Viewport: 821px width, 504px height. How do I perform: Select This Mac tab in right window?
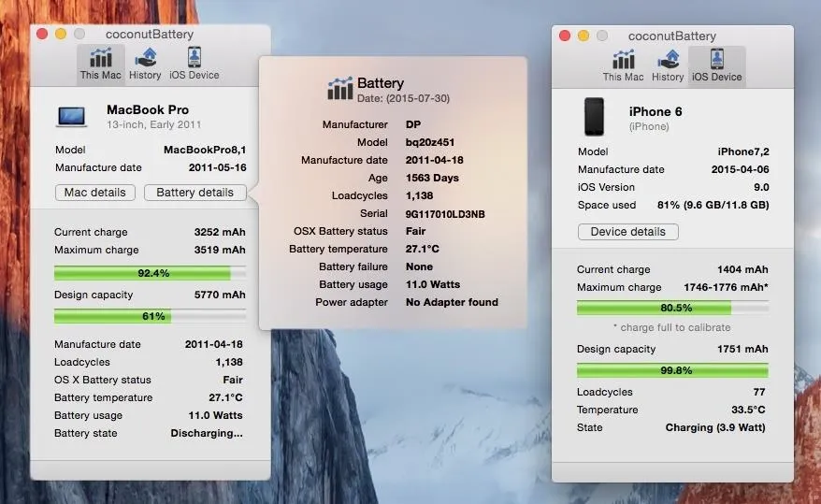coord(623,66)
